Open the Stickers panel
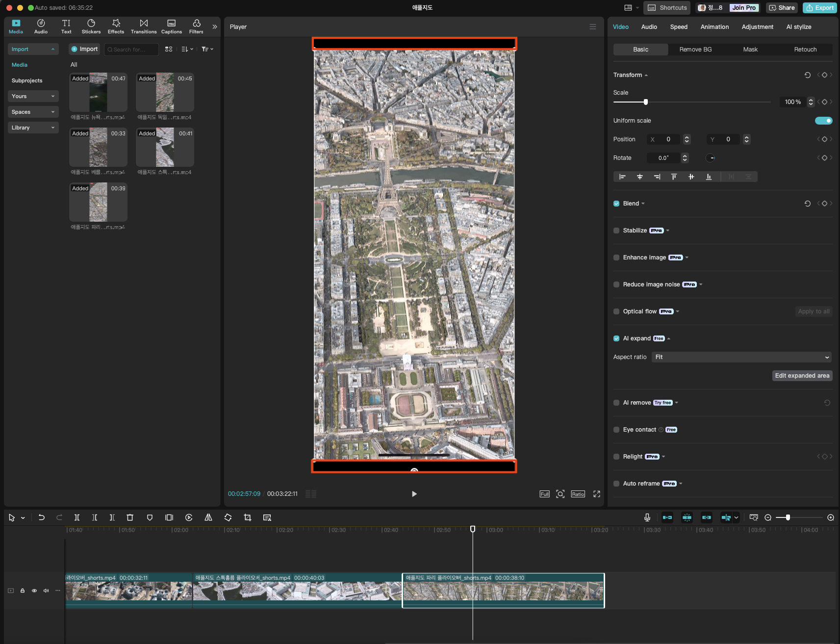The height and width of the screenshot is (644, 840). point(91,26)
